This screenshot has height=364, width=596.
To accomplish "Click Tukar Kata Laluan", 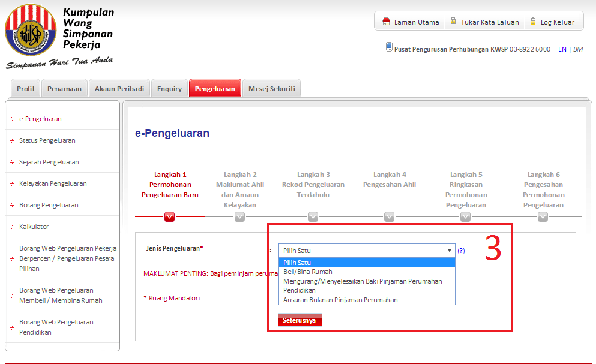I will point(490,22).
